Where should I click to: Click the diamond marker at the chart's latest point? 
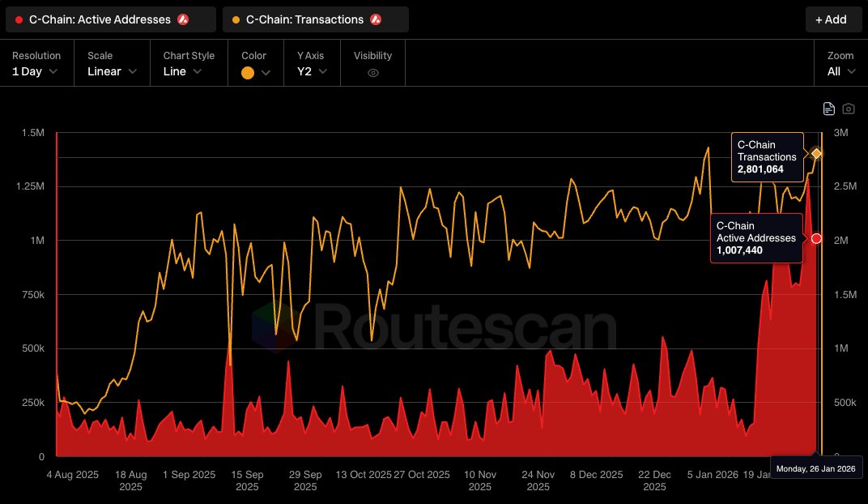coord(816,152)
